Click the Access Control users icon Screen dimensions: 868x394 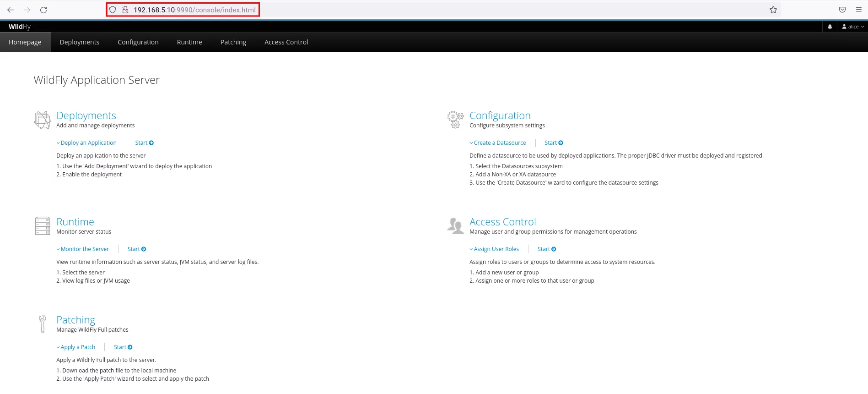click(x=455, y=226)
